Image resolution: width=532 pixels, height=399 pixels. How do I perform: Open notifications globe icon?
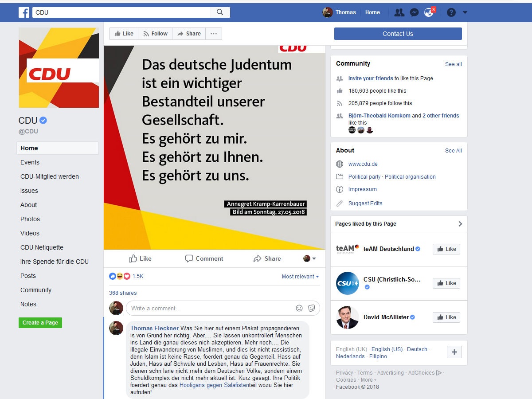click(429, 12)
